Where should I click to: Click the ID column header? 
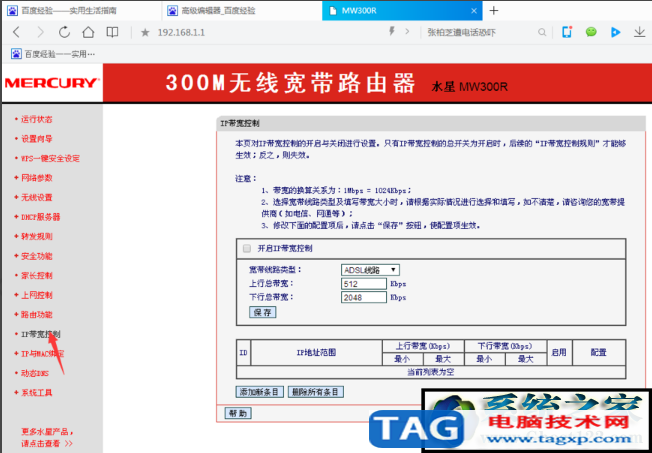(244, 353)
